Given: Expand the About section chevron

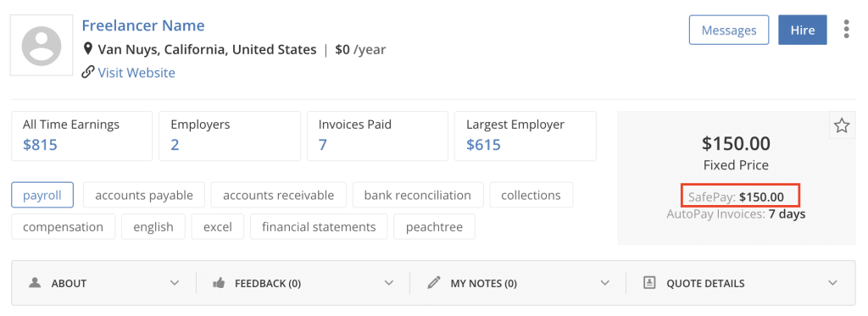Looking at the screenshot, I should (175, 283).
